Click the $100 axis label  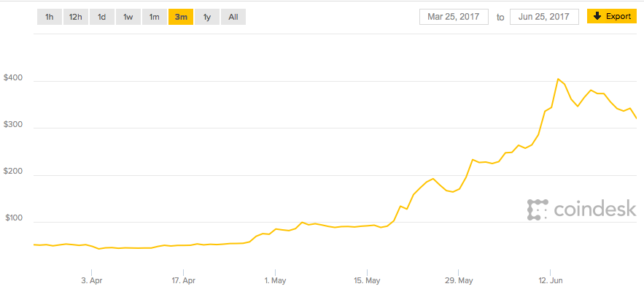[x=12, y=219]
